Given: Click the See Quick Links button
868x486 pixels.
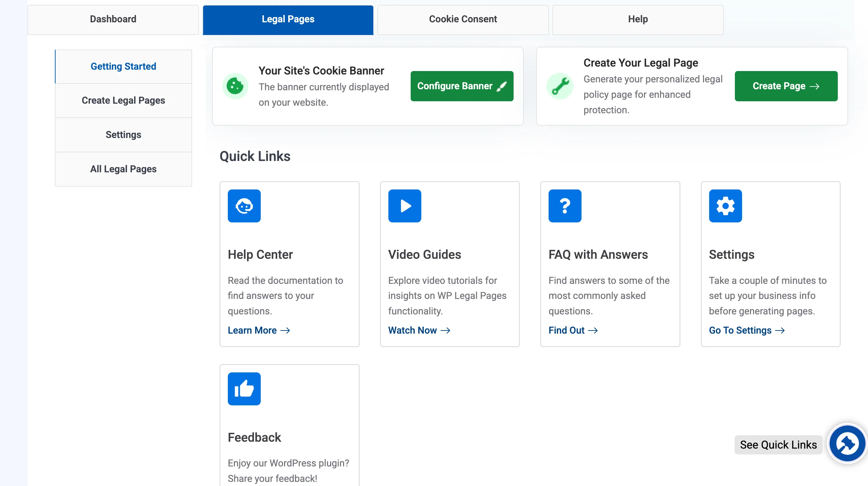Looking at the screenshot, I should [778, 444].
